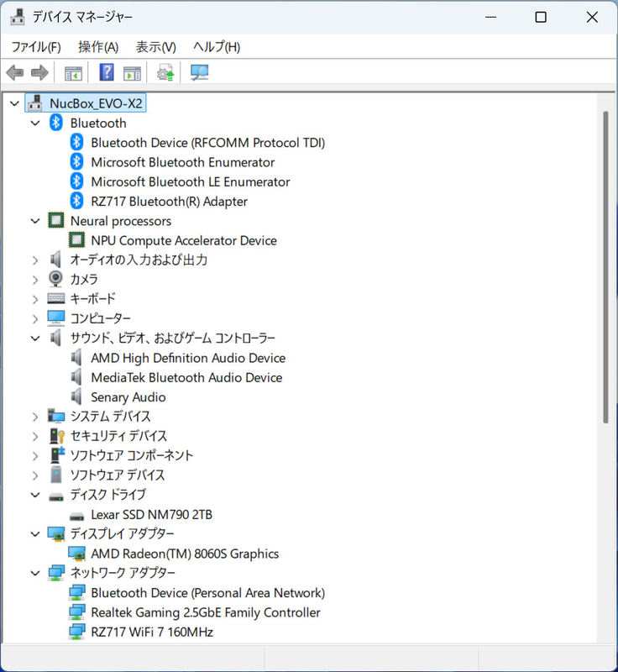
Task: Open the ヘルプ(H) menu
Action: point(217,47)
